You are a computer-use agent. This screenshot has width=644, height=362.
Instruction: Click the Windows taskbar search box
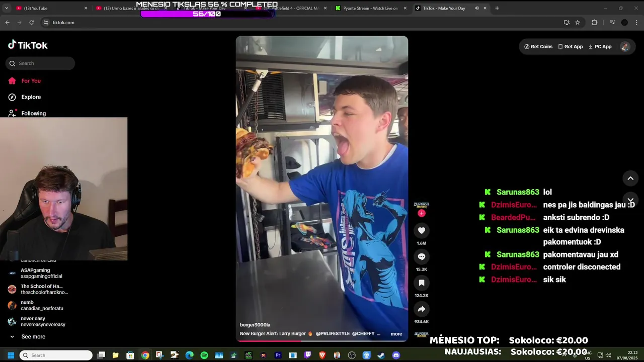point(56,355)
